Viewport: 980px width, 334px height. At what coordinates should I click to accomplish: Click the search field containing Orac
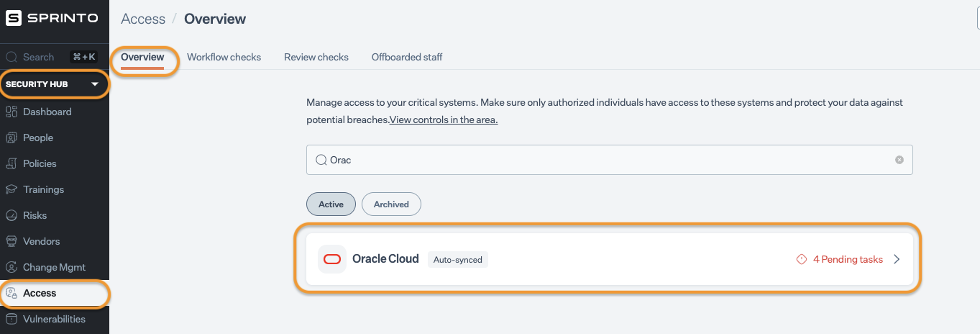click(610, 160)
